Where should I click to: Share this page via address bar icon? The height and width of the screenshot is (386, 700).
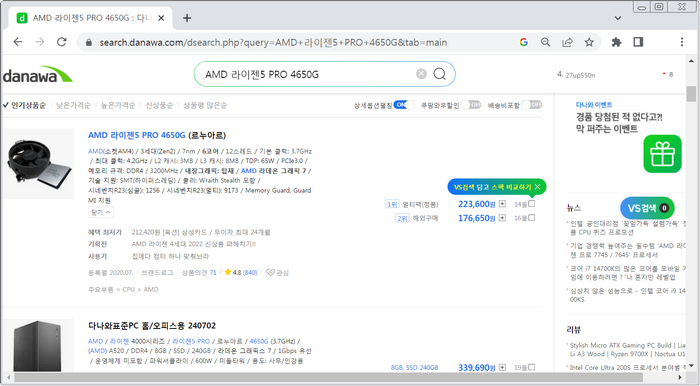567,42
